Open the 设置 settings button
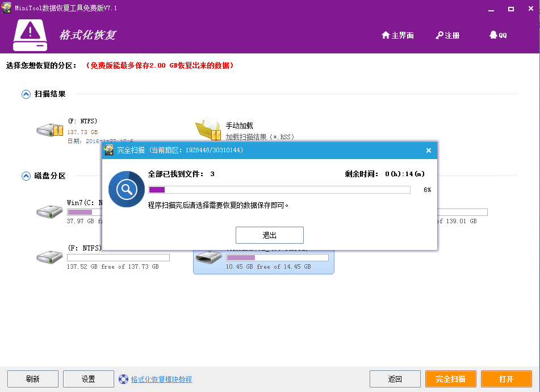The image size is (540, 392). pyautogui.click(x=89, y=379)
